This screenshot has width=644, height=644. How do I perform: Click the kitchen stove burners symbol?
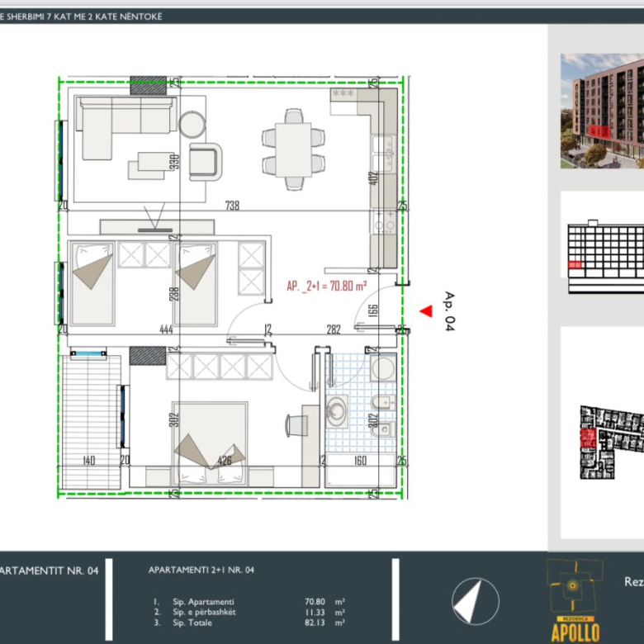tap(386, 222)
